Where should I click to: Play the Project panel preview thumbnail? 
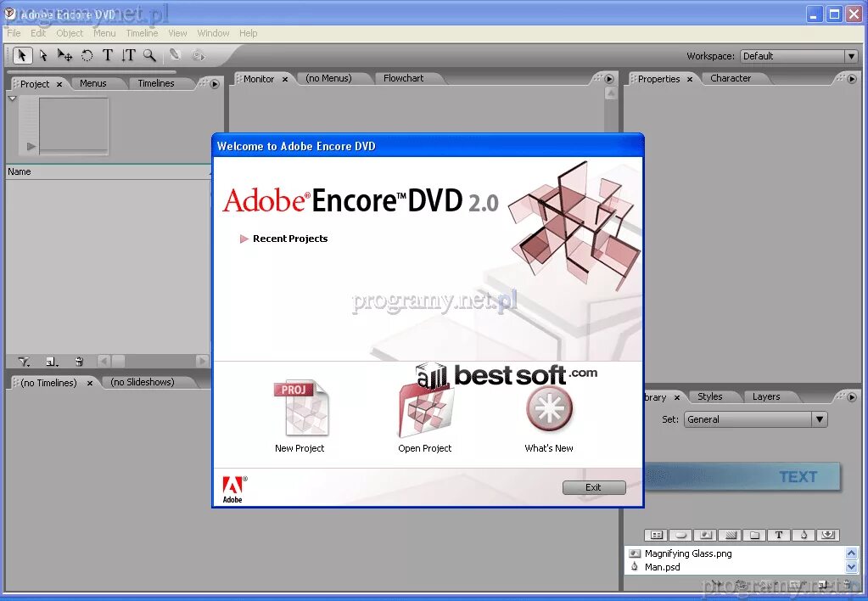31,146
